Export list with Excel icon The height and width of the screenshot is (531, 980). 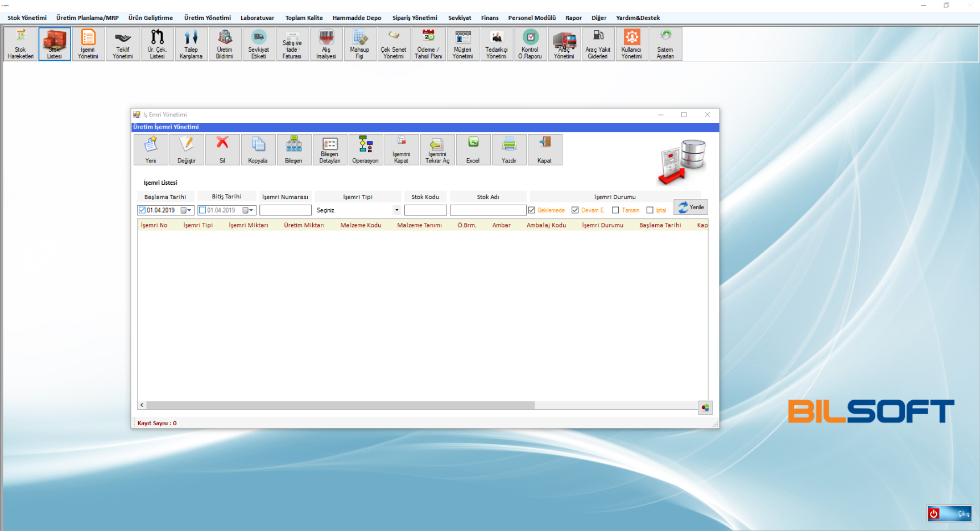473,150
